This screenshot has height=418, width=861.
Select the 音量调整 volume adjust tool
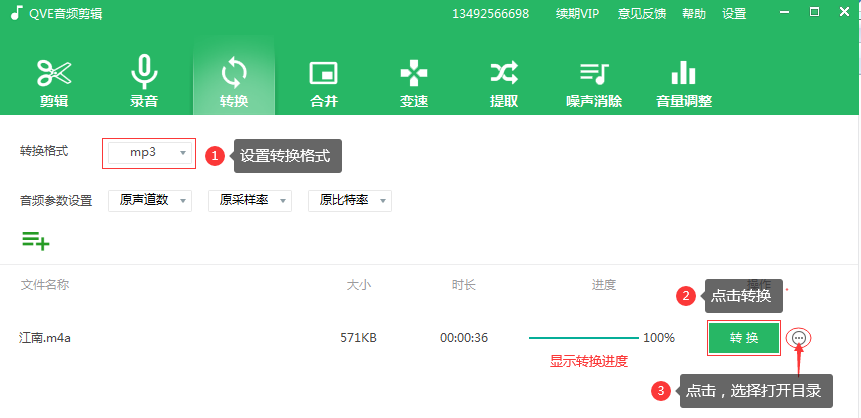point(683,82)
